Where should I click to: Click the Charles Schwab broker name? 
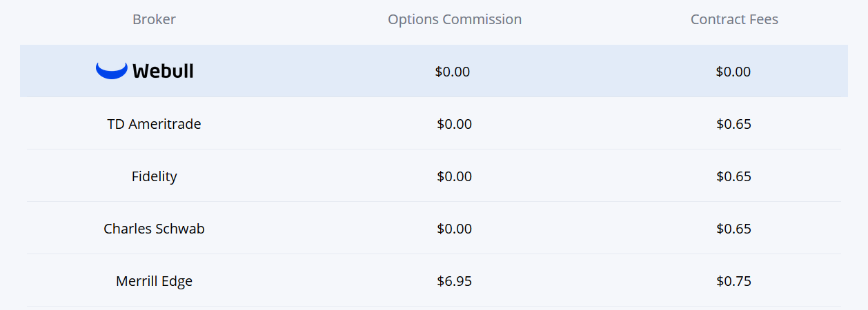[x=155, y=229]
